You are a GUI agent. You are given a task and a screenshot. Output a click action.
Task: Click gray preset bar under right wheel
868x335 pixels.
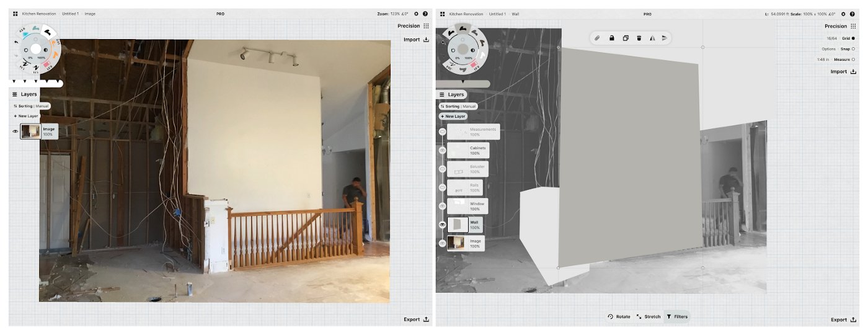tap(463, 84)
